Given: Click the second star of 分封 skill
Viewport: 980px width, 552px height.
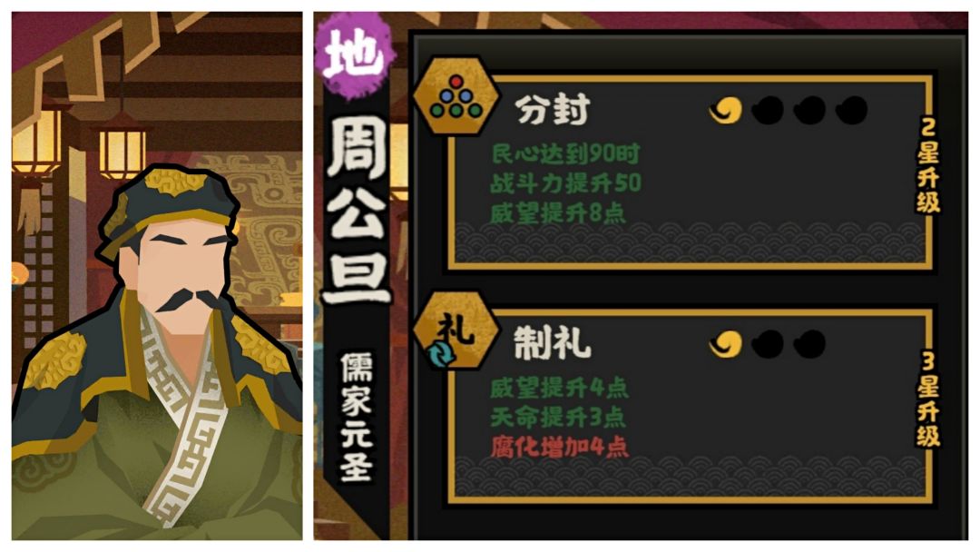Looking at the screenshot, I should [x=768, y=111].
